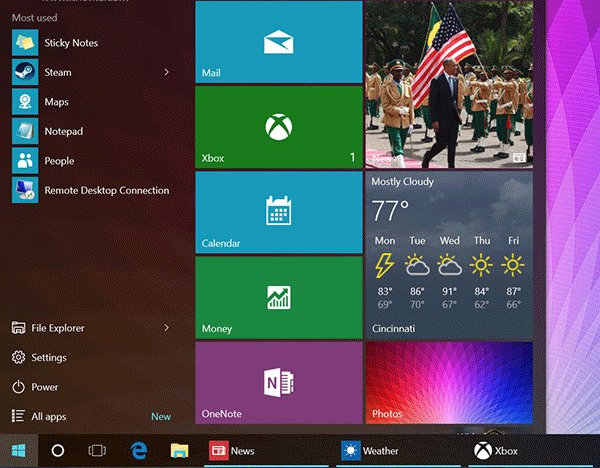
Task: Click the Thu sunny forecast icon
Action: (481, 265)
